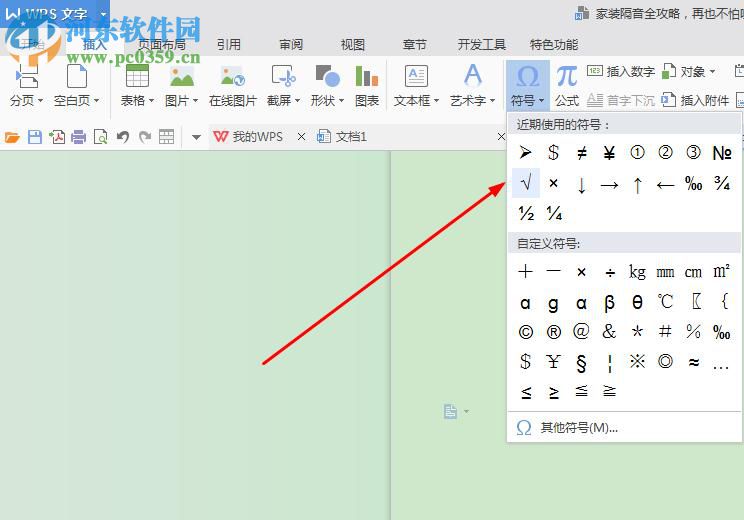Click the redo arrow icon

coord(145,137)
